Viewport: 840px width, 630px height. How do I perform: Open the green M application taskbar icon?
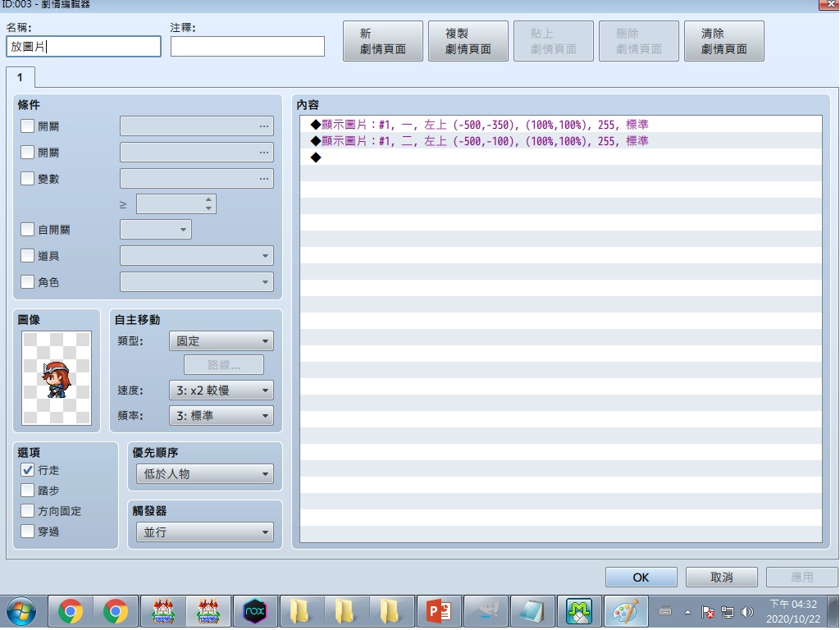tap(578, 611)
